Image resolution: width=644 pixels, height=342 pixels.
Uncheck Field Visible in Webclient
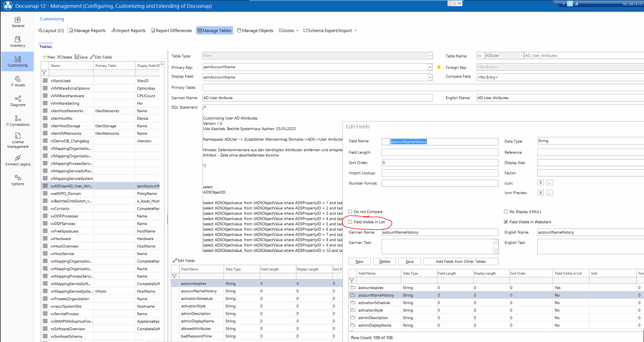click(506, 222)
